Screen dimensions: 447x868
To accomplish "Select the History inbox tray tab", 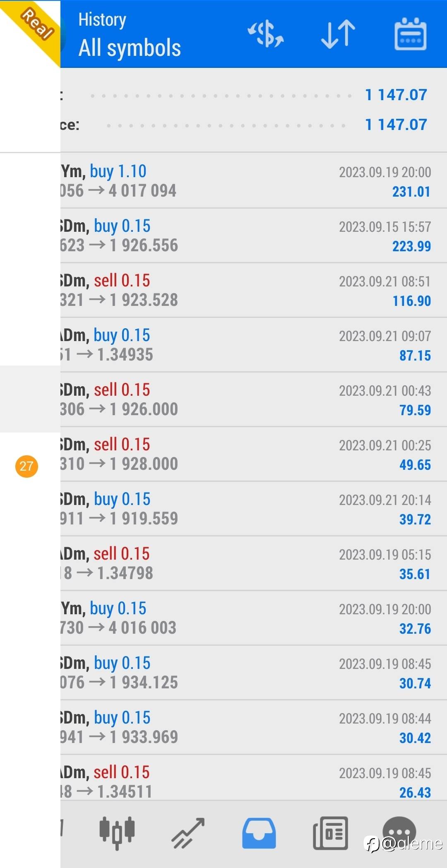I will tap(259, 832).
